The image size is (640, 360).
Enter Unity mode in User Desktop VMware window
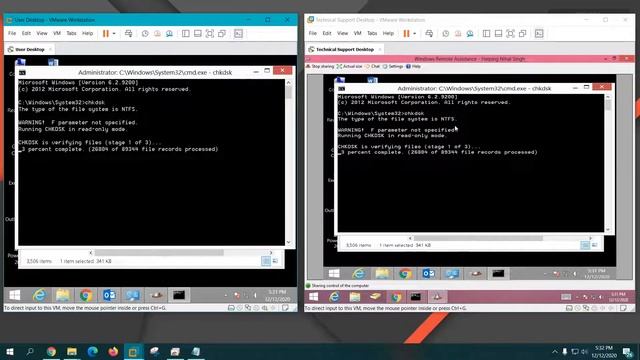(x=222, y=33)
